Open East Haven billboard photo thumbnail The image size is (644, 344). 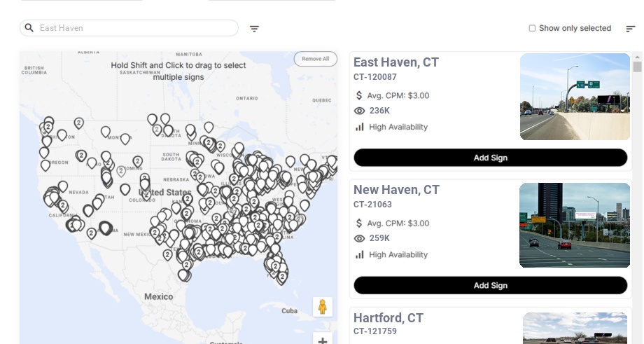coord(575,97)
